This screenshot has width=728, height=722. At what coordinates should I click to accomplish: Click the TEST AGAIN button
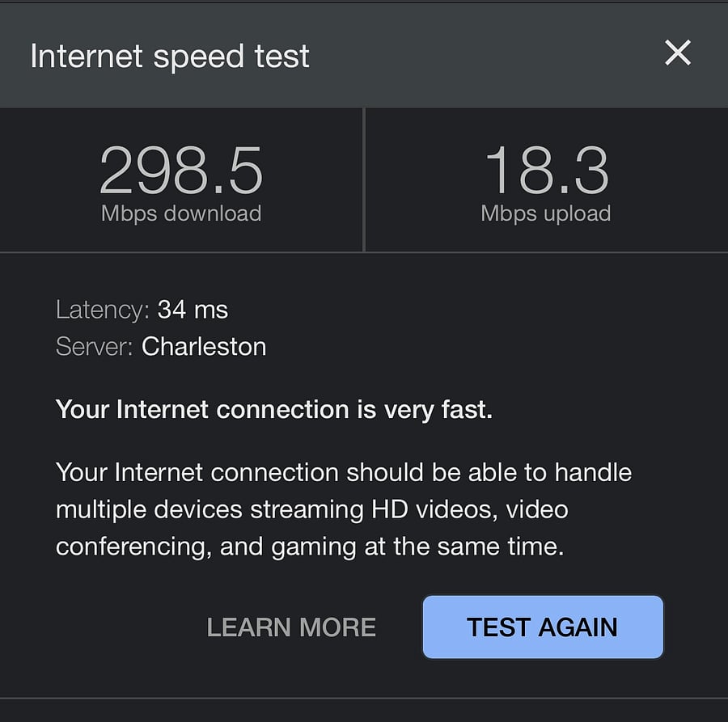543,627
